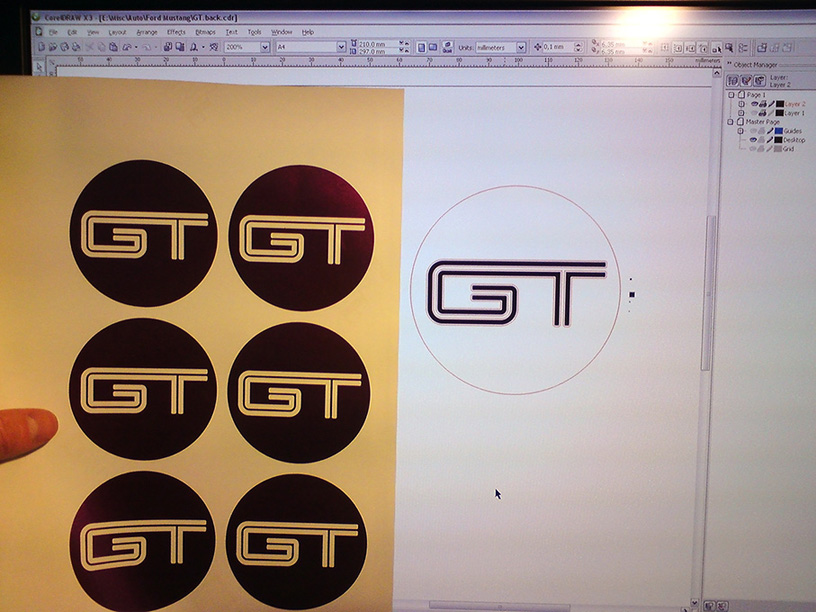Toggle Layer 1 editable pencil
The image size is (816, 612).
(771, 113)
